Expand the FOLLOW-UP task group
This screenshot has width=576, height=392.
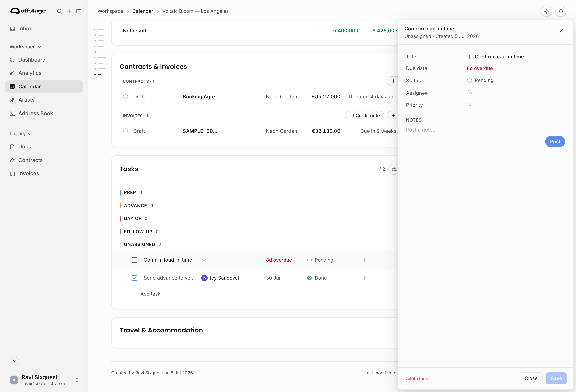tap(139, 232)
